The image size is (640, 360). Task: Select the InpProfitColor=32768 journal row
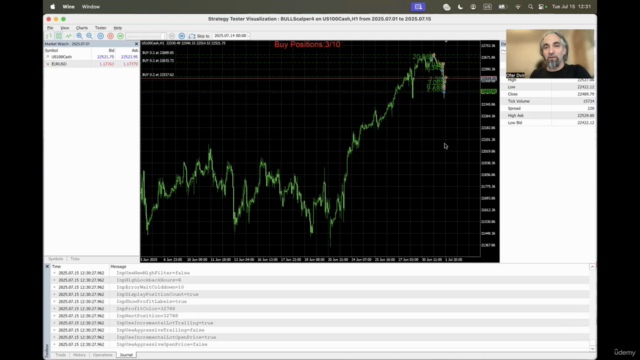(320, 309)
